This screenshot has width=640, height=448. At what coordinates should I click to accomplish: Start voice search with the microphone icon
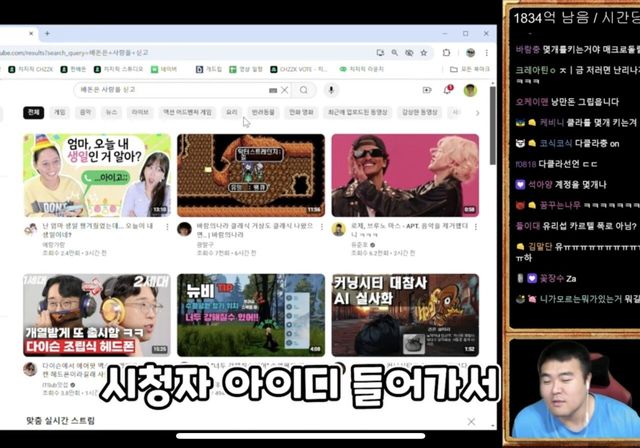pos(331,90)
